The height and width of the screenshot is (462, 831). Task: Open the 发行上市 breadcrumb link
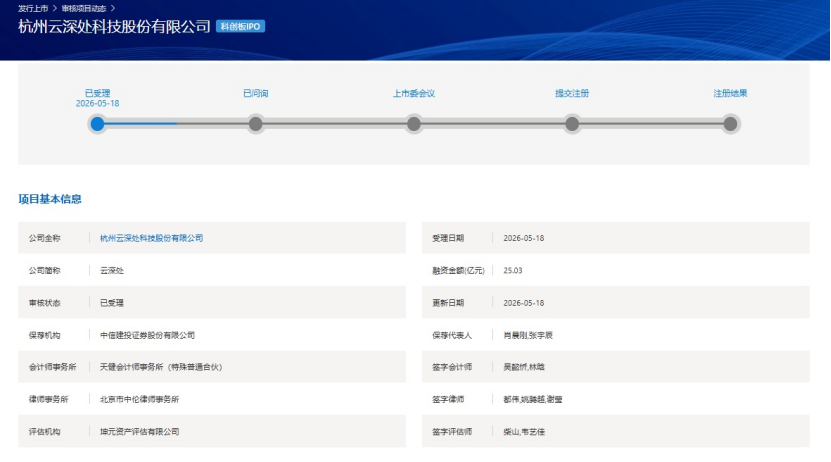point(33,8)
